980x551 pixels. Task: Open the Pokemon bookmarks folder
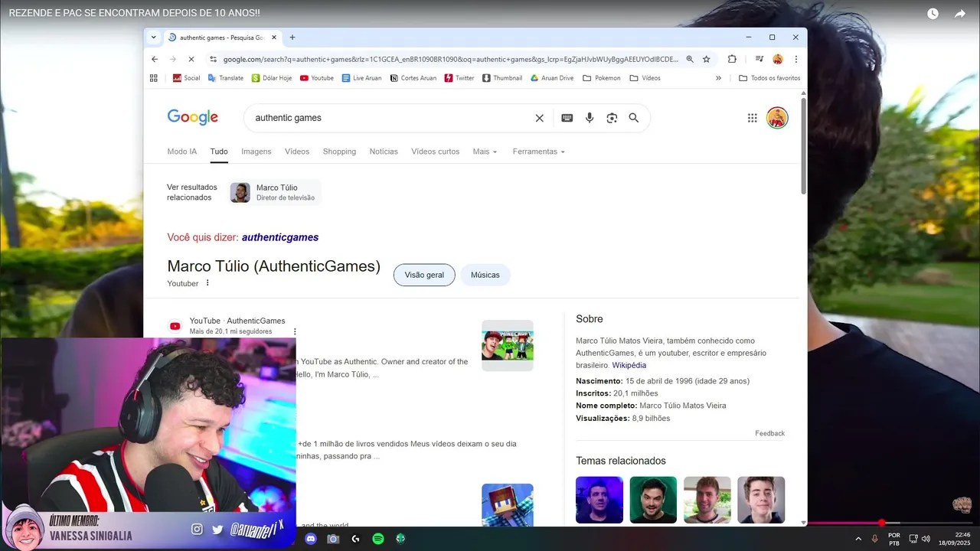coord(601,78)
